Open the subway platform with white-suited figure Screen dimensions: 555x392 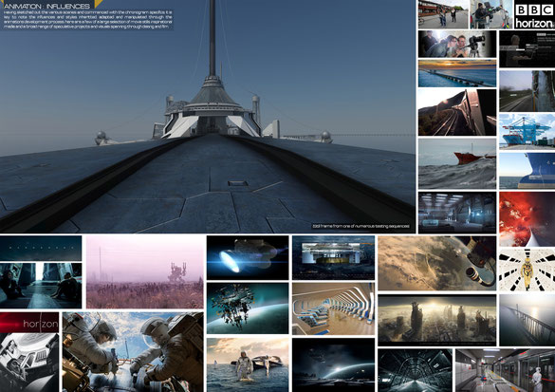(x=505, y=370)
